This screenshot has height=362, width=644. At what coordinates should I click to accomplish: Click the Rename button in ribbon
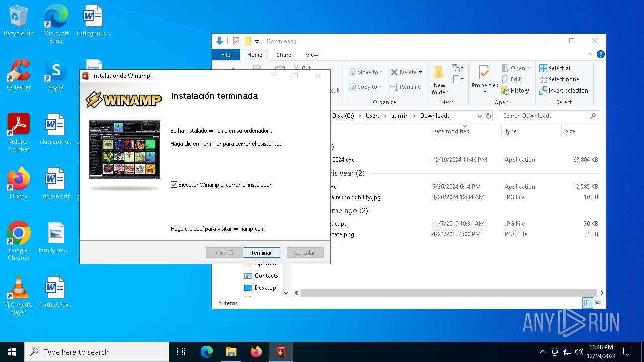point(406,87)
